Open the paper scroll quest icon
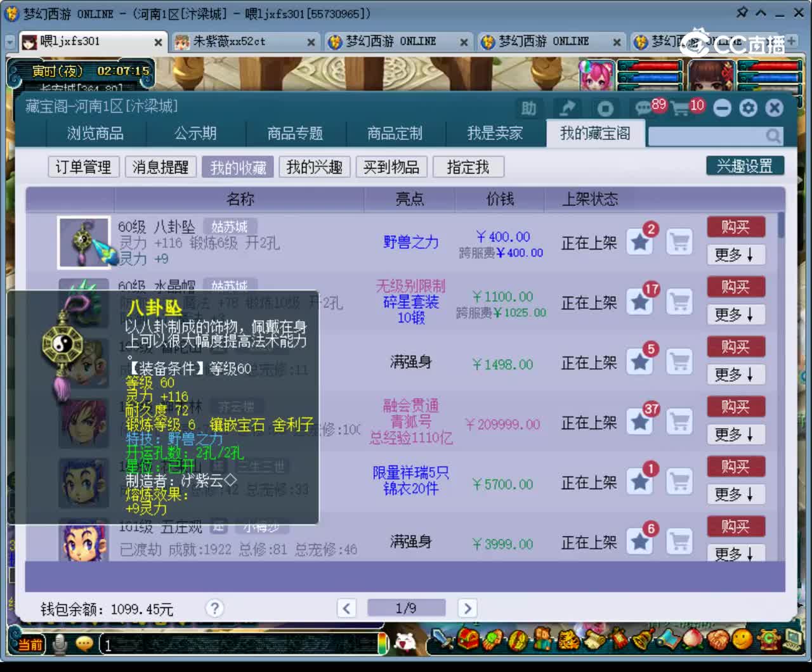This screenshot has height=672, width=812. click(x=594, y=640)
